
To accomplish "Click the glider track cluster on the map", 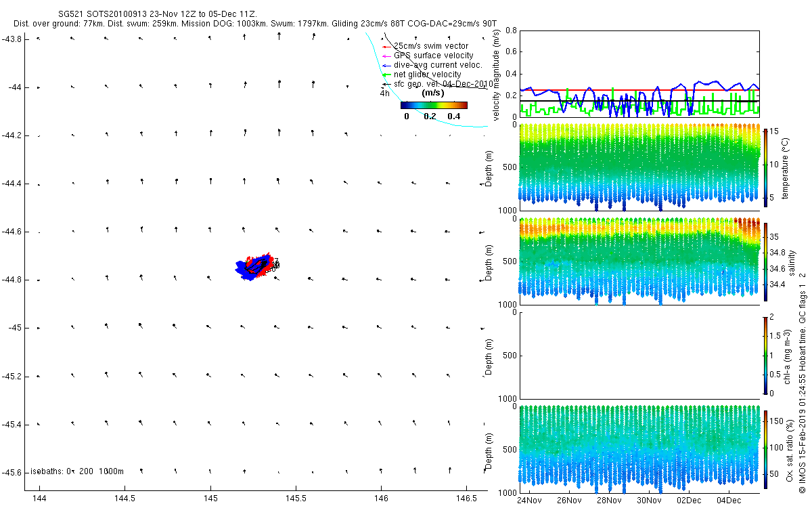I will 256,266.
